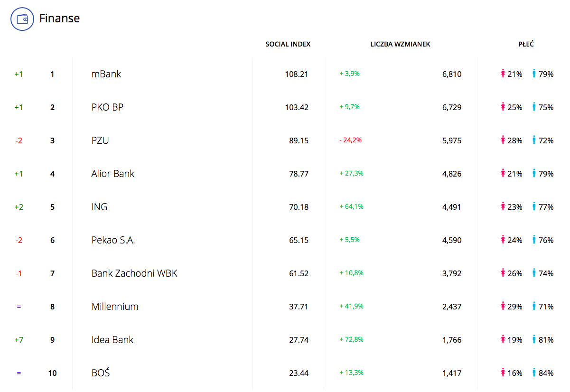The image size is (570, 392).
Task: Click the PŁEĆ column header
Action: coord(526,44)
